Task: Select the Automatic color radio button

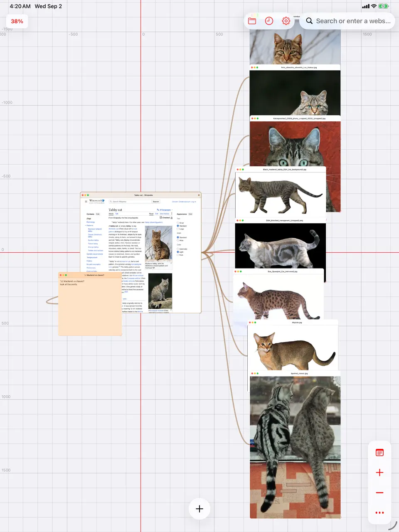Action: [178, 249]
